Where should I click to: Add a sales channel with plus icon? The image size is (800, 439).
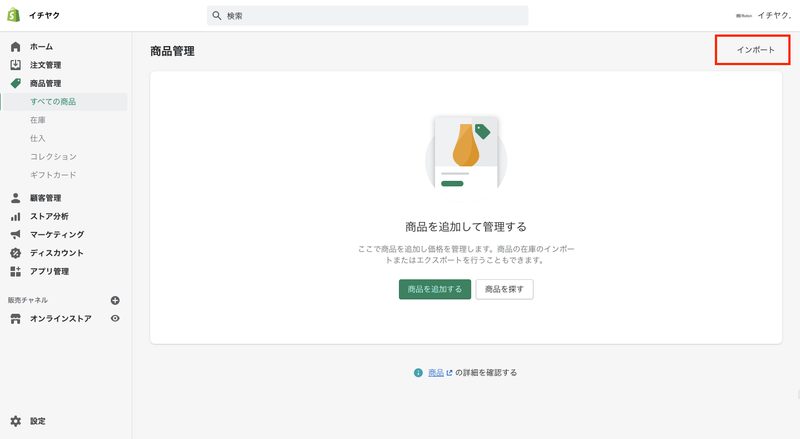coord(115,300)
